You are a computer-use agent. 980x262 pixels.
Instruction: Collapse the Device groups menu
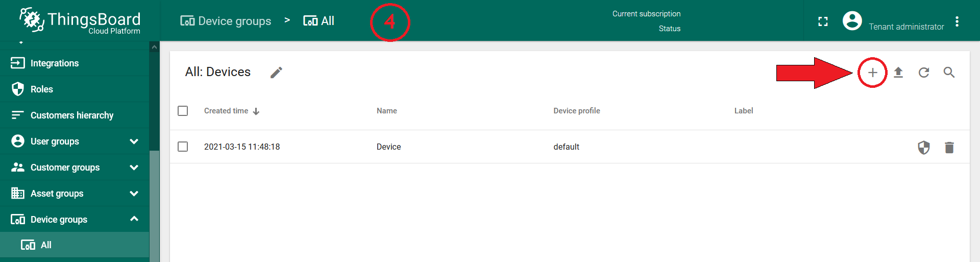pos(134,219)
